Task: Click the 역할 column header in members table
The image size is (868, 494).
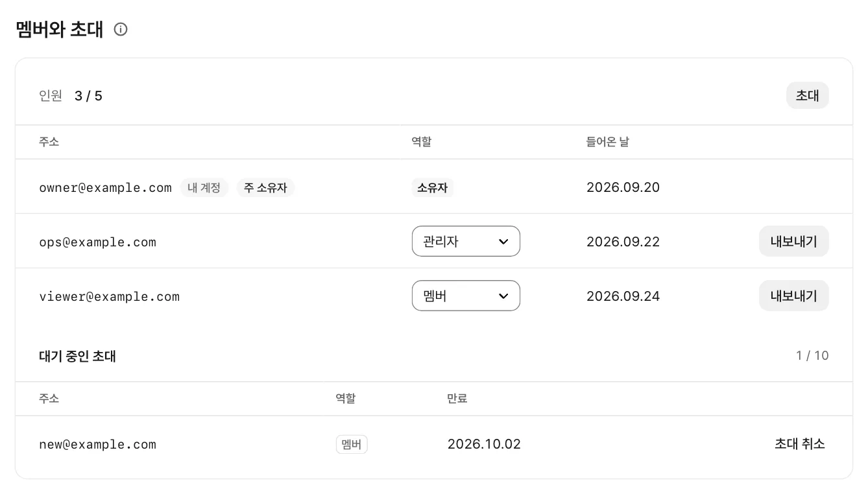Action: tap(421, 141)
